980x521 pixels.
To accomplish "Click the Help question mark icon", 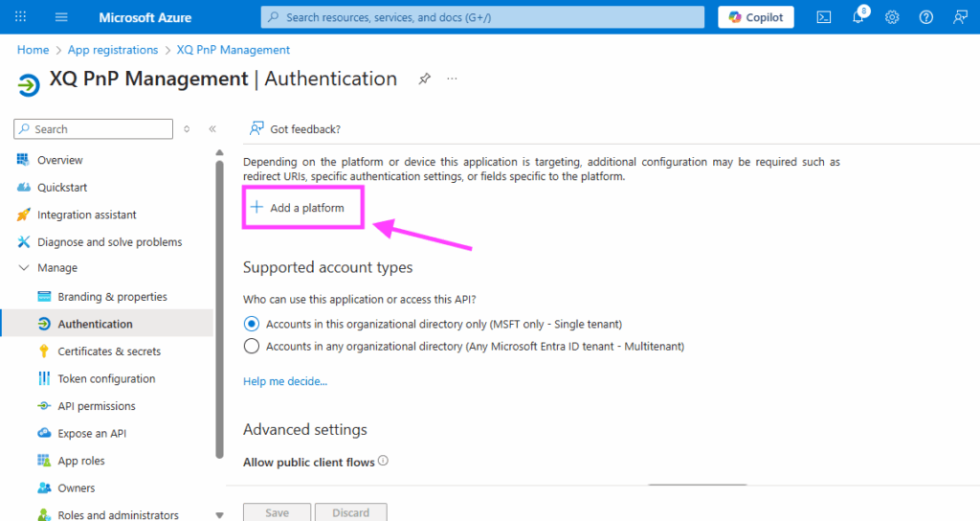I will click(925, 17).
